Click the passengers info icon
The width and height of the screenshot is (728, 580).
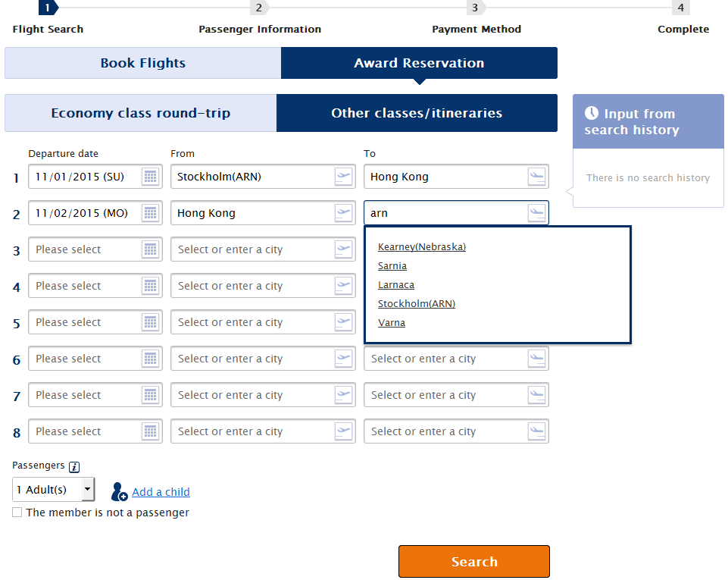coord(74,466)
